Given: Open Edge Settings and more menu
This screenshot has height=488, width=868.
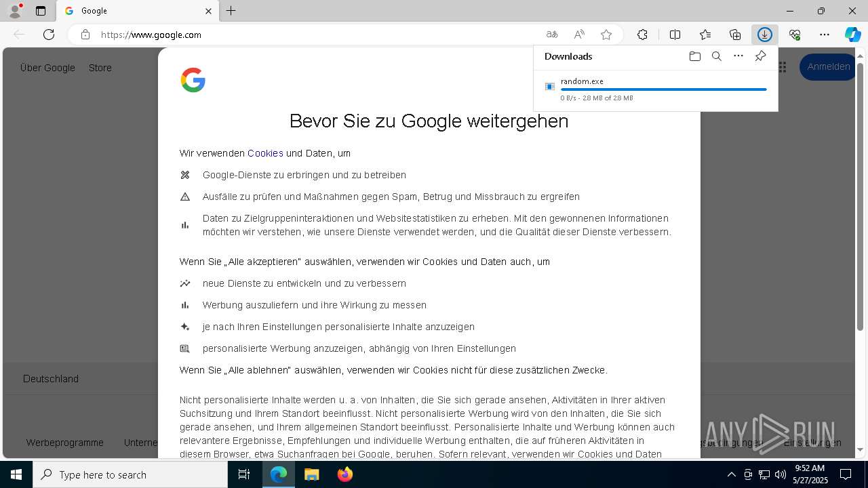Looking at the screenshot, I should [x=825, y=35].
